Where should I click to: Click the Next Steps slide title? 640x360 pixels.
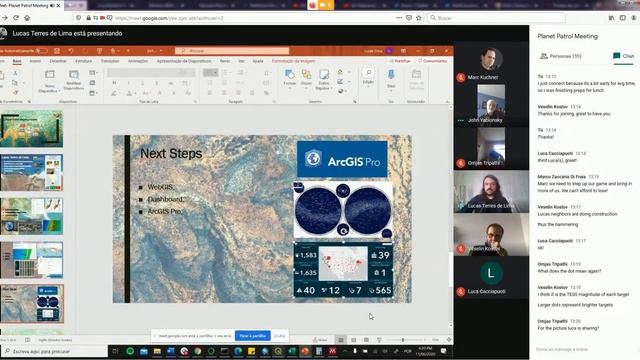point(171,154)
